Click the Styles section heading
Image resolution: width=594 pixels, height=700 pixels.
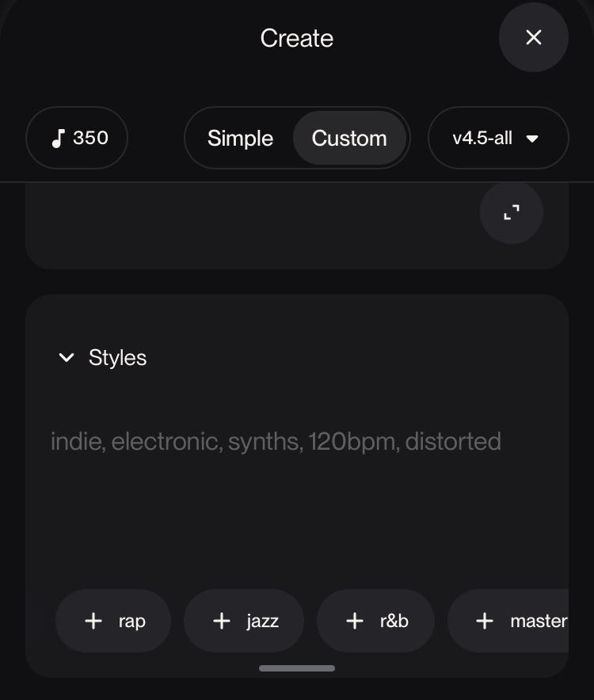pyautogui.click(x=117, y=358)
